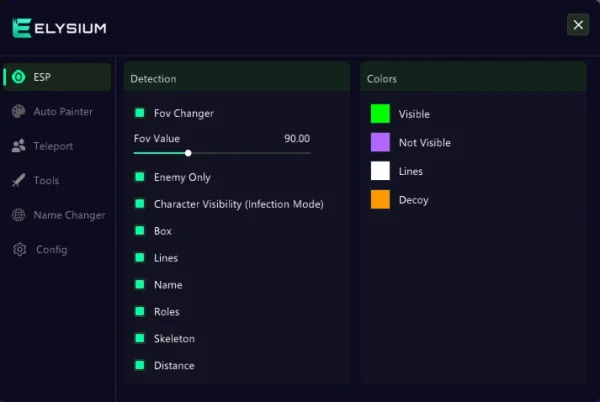Click the Fov Value label
The image size is (600, 402).
click(157, 138)
